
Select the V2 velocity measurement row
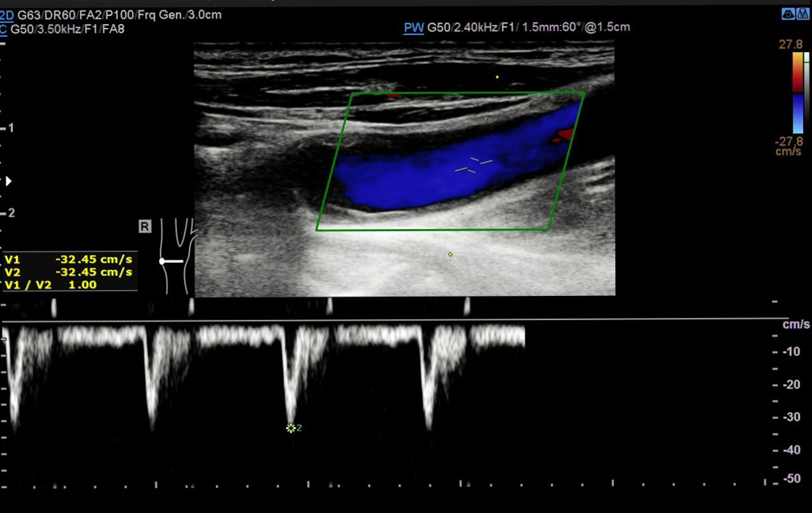click(70, 272)
